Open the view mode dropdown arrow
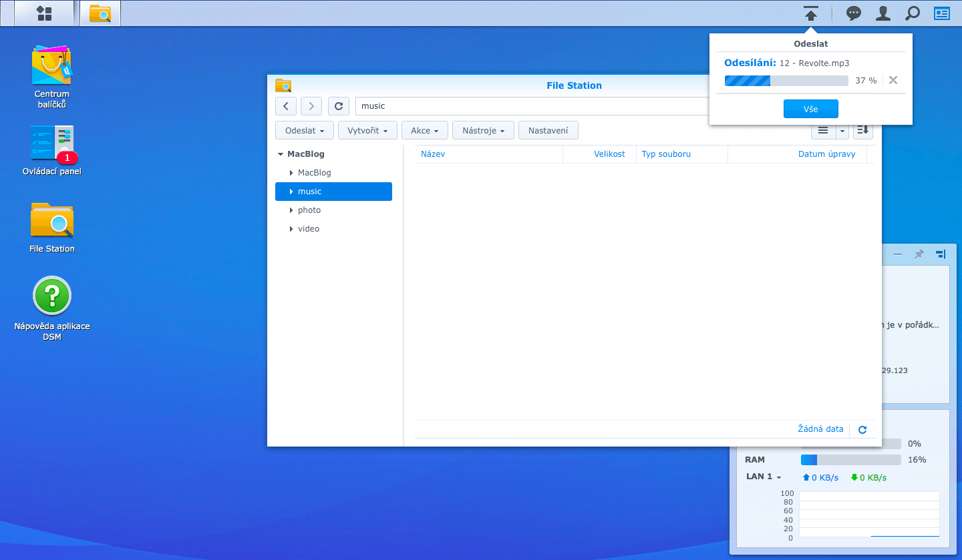 click(842, 130)
